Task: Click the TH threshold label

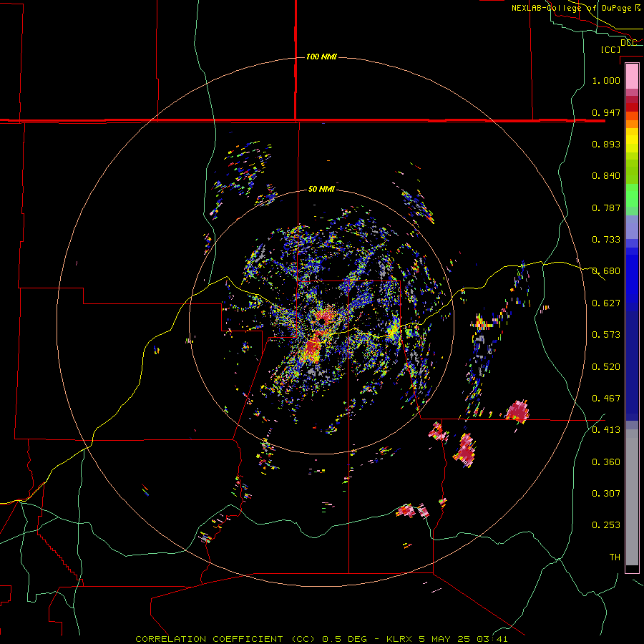Action: [615, 557]
